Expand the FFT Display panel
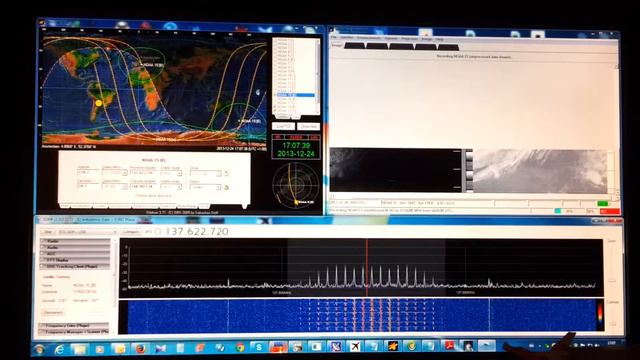Screen dimensions: 640x360 click(x=75, y=260)
